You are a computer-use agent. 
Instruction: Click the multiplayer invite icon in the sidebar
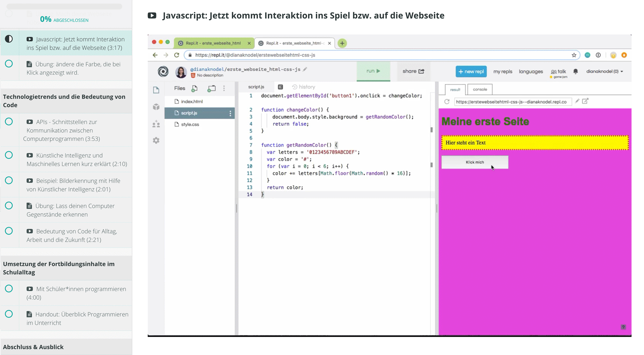pos(156,124)
